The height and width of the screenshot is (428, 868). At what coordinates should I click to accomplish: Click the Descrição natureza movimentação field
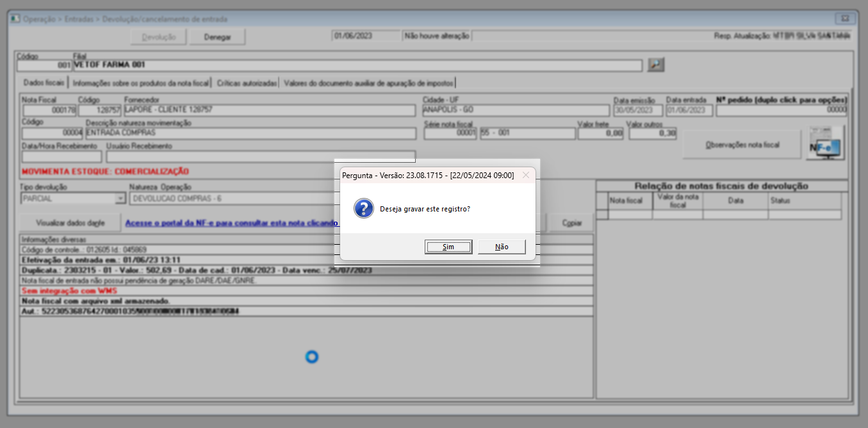click(250, 133)
